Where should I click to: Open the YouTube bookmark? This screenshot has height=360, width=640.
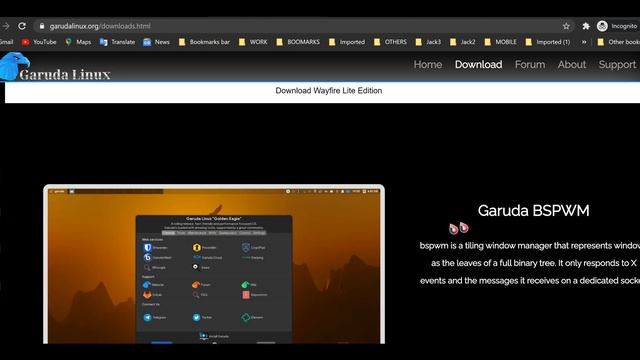click(x=39, y=42)
